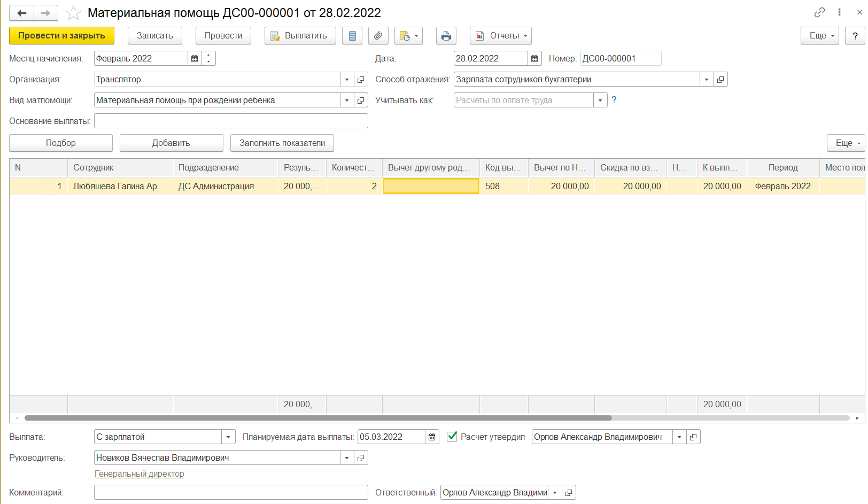Toggle the Расчет утвердил checkbox

coord(452,437)
